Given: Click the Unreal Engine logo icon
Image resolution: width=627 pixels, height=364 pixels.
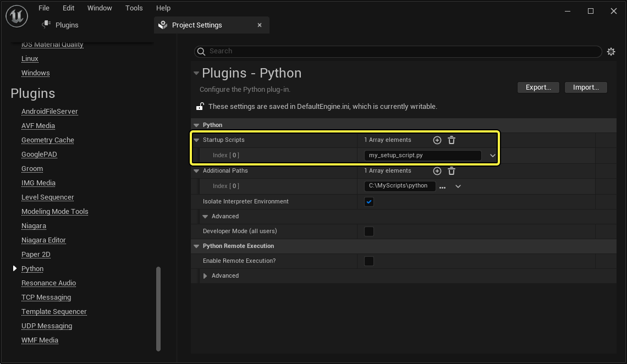Looking at the screenshot, I should [x=16, y=16].
